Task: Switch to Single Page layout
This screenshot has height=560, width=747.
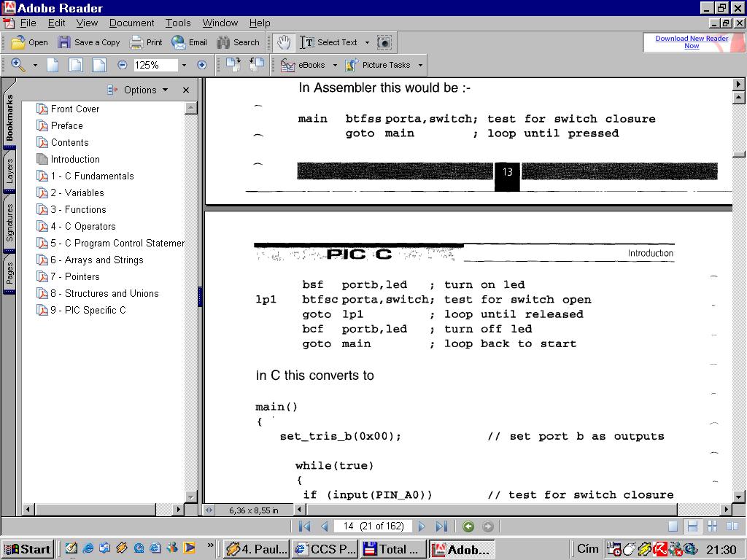Action: click(x=673, y=526)
